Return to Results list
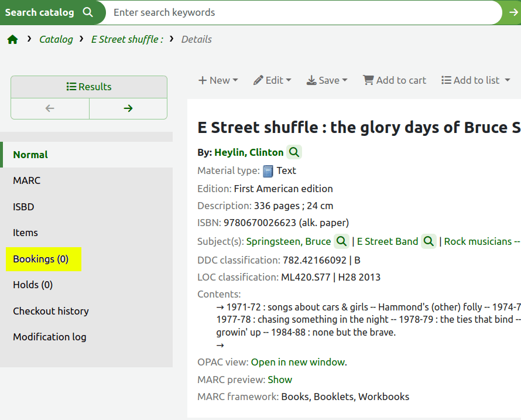This screenshot has width=521, height=420. coord(89,87)
